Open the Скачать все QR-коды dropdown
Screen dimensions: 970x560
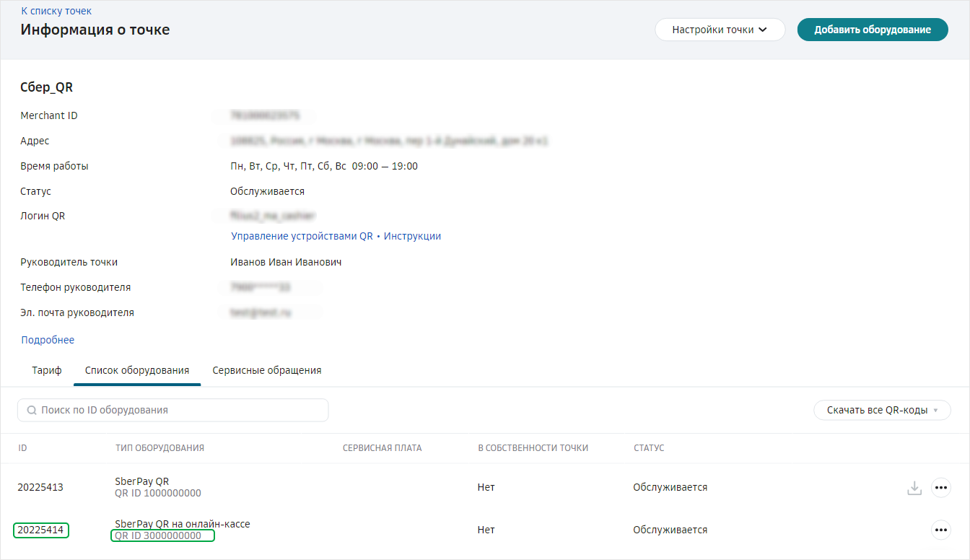pyautogui.click(x=882, y=410)
